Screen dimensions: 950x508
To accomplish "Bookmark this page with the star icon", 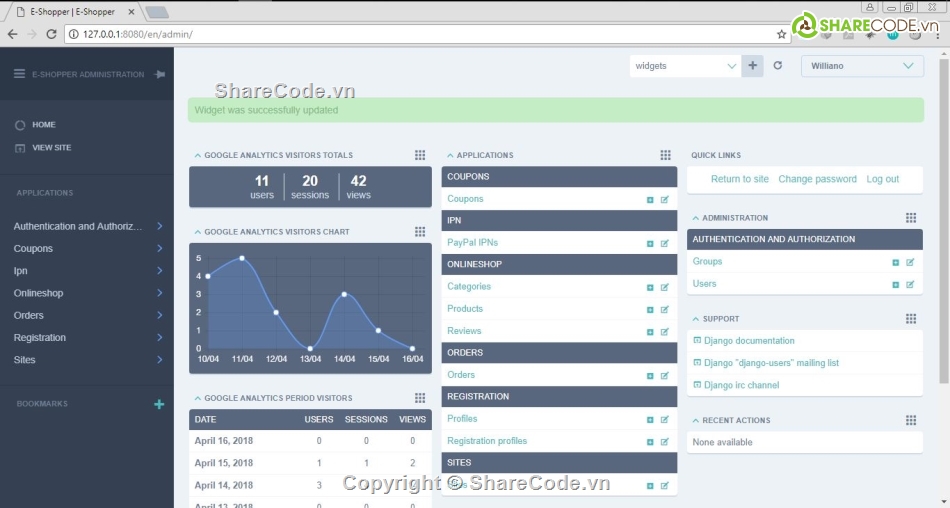I will pyautogui.click(x=782, y=35).
